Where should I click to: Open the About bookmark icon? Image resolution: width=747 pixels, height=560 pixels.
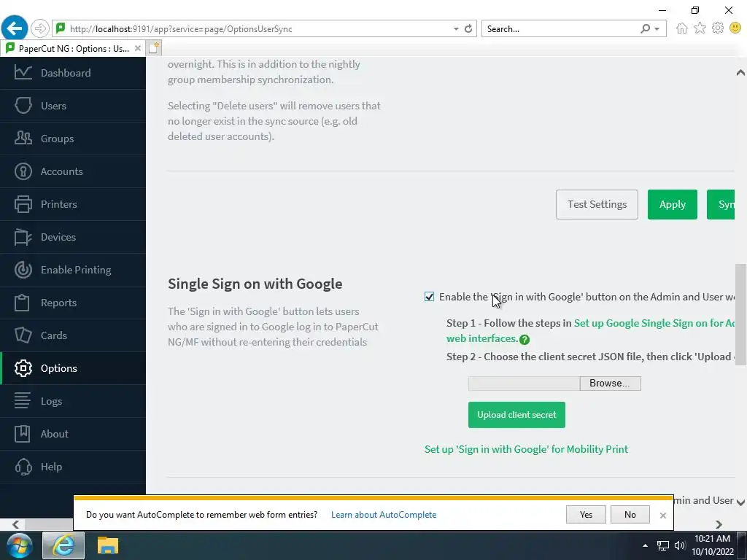coord(22,434)
